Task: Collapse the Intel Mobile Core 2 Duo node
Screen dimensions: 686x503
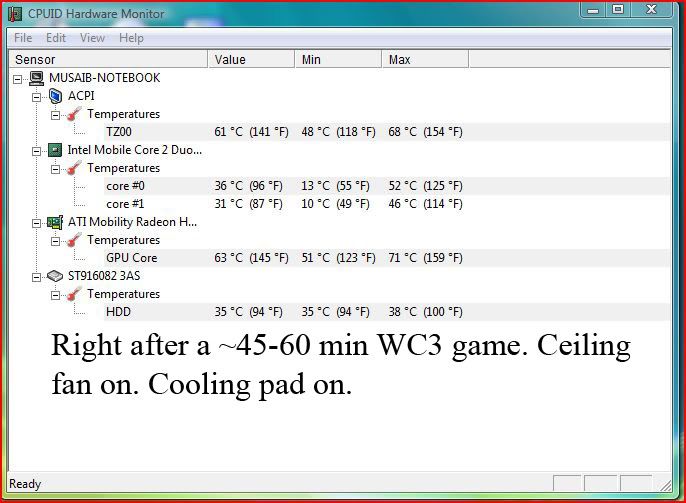Action: tap(37, 151)
